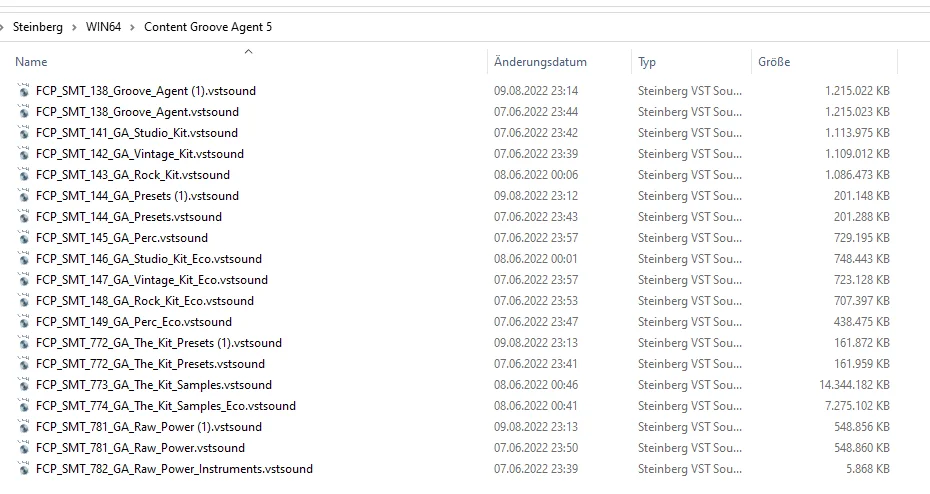
Task: Click the icon of FCP_SMT_138_Groove_Agent (1).vstsound
Action: coord(23,91)
